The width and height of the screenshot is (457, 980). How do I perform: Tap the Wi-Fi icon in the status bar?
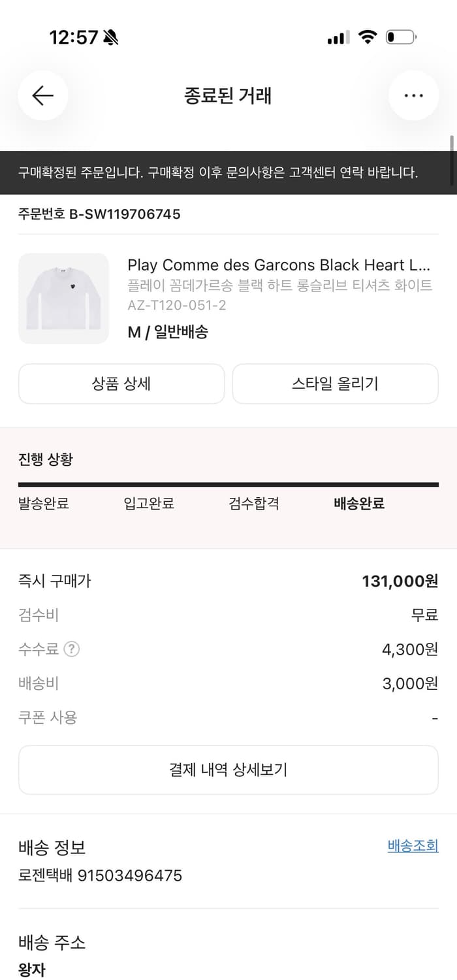[x=368, y=37]
